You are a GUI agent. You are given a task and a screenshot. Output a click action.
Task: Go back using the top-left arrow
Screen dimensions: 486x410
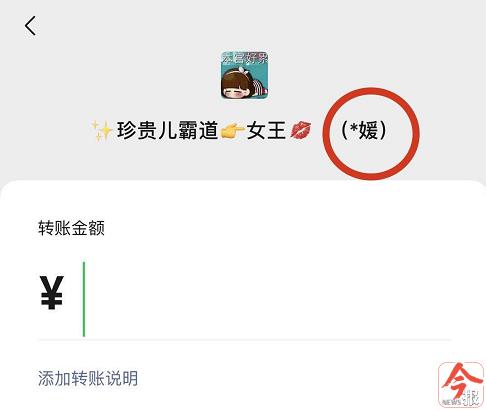[x=30, y=26]
